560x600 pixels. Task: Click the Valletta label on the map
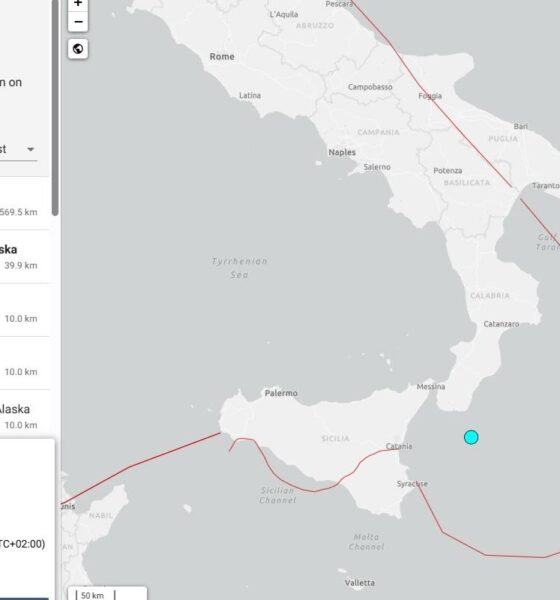(359, 583)
